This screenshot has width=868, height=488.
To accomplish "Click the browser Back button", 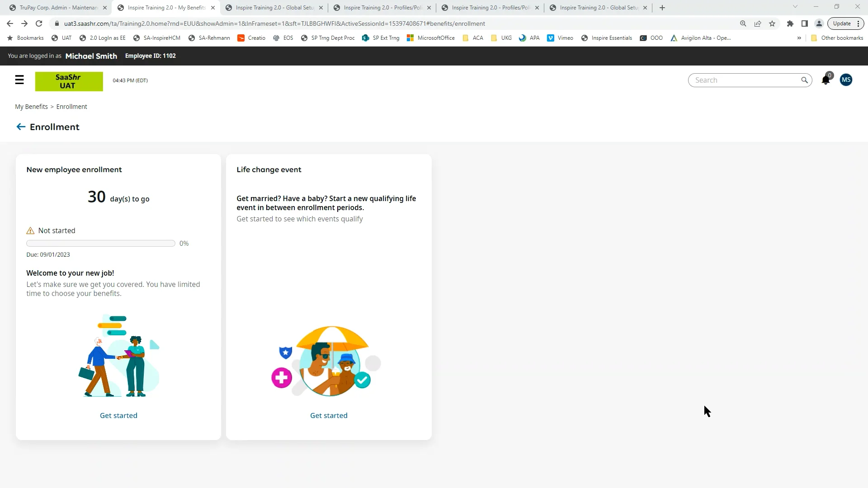I will tap(10, 23).
